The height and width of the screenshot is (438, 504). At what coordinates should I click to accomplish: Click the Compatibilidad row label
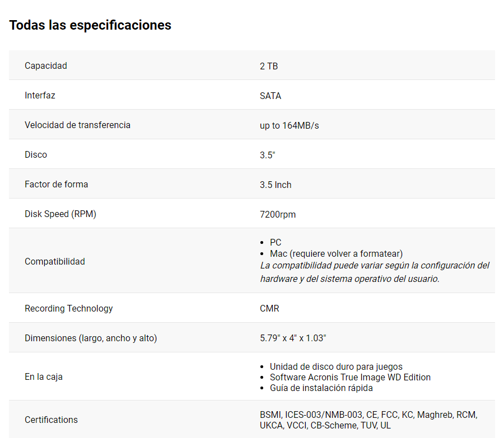(55, 261)
